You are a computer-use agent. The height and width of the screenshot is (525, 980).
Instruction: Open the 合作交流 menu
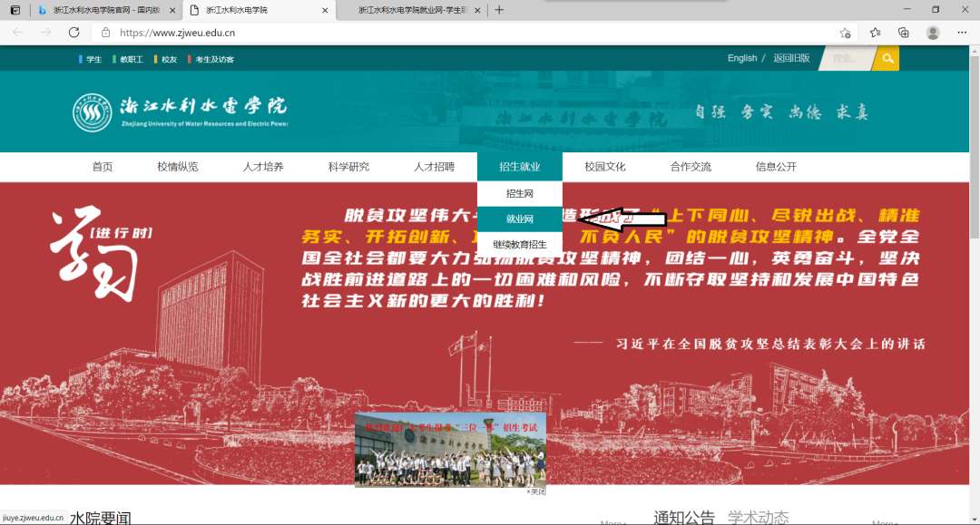pyautogui.click(x=691, y=167)
